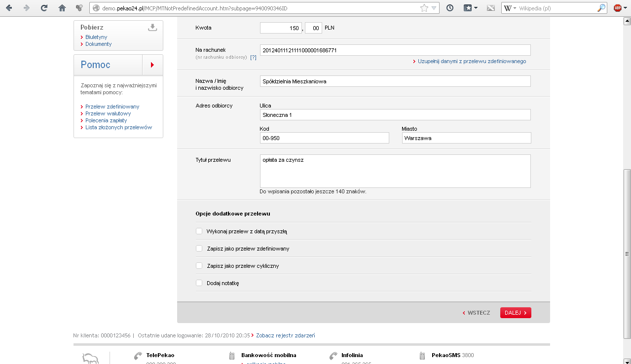
Task: Click the Na rachunek account number field
Action: coord(395,50)
